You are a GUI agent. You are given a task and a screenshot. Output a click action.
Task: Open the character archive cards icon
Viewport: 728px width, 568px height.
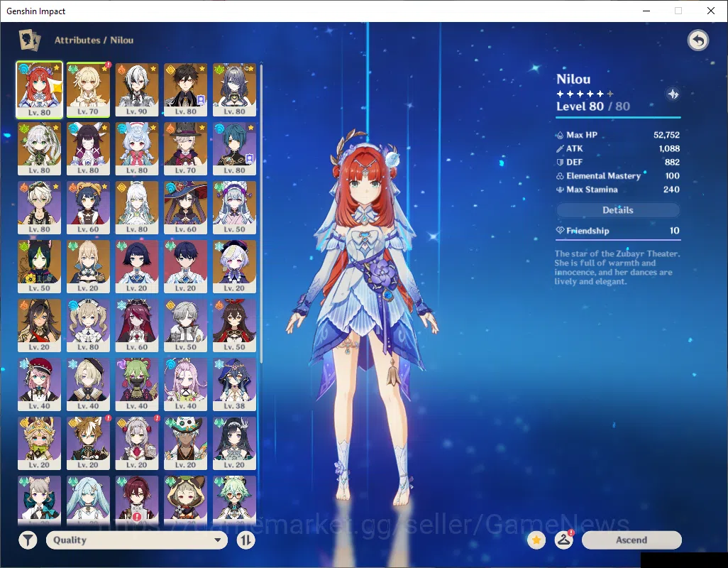[x=30, y=40]
